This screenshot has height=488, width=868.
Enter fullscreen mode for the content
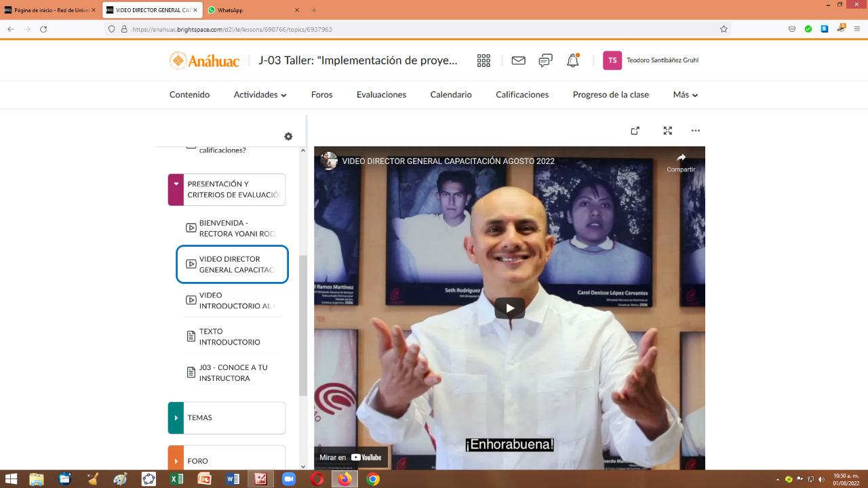(667, 131)
